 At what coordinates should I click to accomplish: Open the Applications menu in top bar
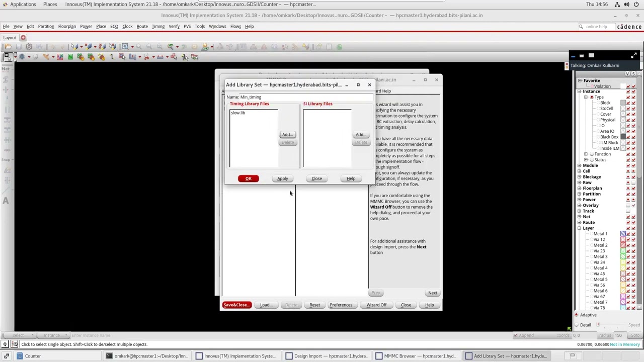[x=23, y=4]
